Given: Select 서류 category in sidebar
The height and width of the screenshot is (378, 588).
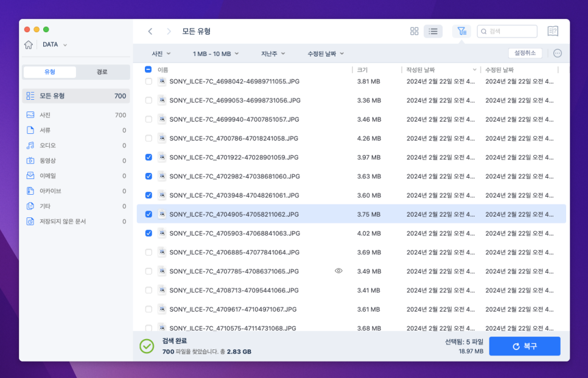Looking at the screenshot, I should tap(76, 130).
